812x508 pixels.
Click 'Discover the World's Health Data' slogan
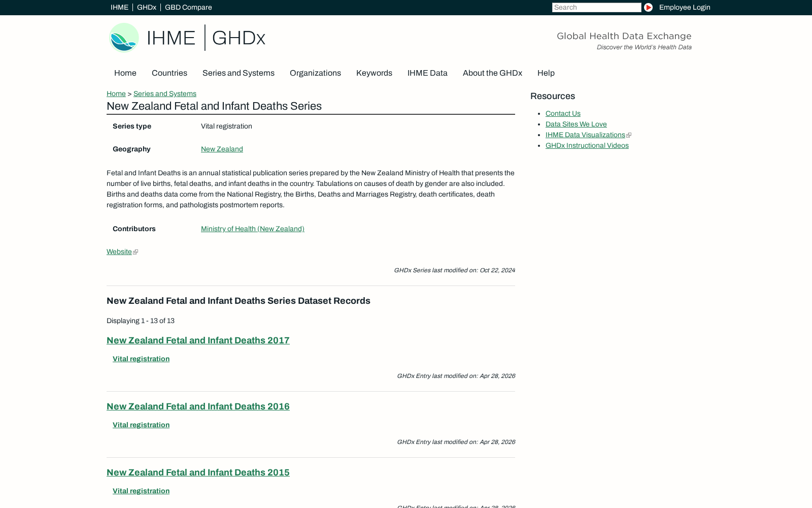click(644, 47)
